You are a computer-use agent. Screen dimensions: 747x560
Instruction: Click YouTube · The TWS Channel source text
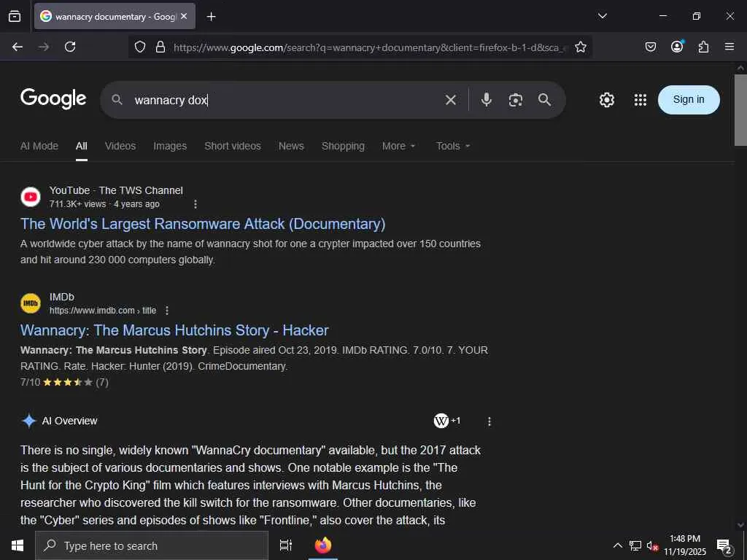pos(116,190)
